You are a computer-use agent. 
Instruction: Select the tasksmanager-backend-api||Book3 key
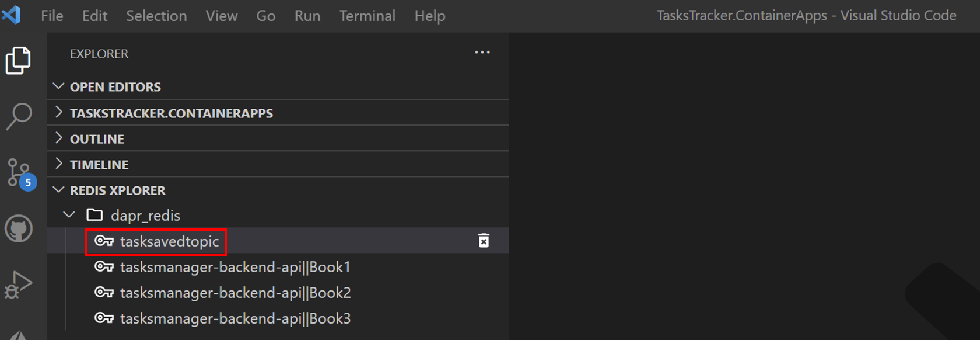pyautogui.click(x=235, y=318)
